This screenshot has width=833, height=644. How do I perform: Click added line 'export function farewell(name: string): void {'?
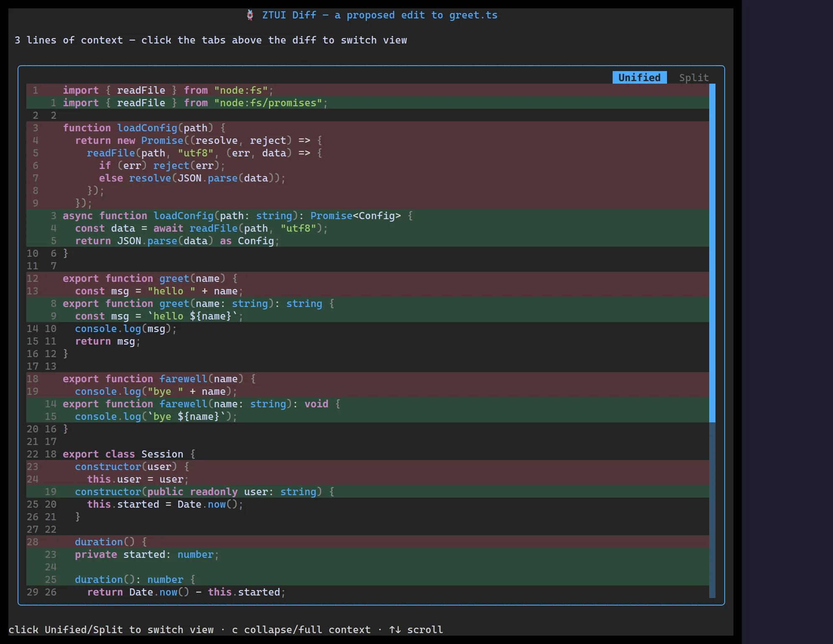click(368, 404)
